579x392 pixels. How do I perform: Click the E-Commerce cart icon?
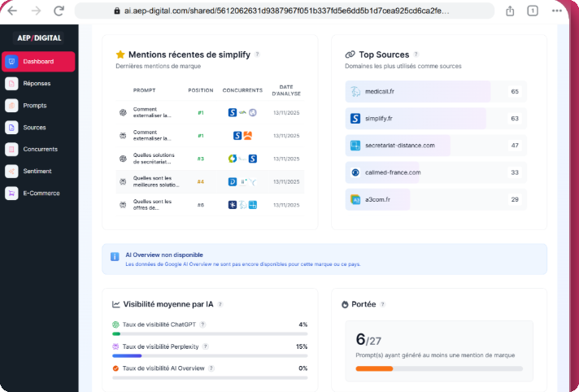pos(11,194)
